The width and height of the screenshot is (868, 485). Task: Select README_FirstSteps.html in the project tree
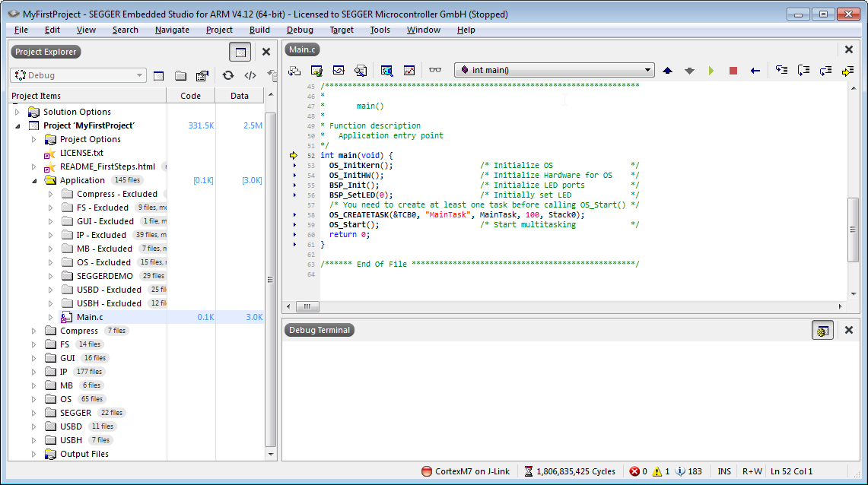[x=107, y=166]
